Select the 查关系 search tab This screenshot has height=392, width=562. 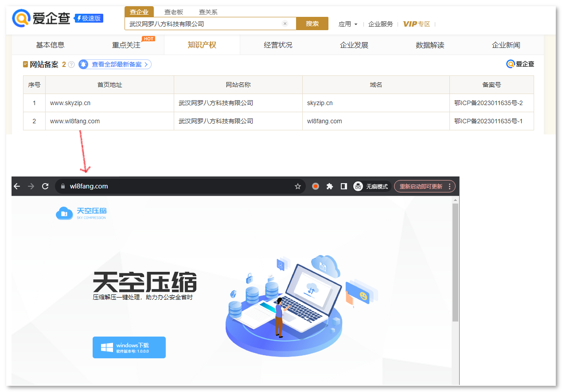[208, 12]
